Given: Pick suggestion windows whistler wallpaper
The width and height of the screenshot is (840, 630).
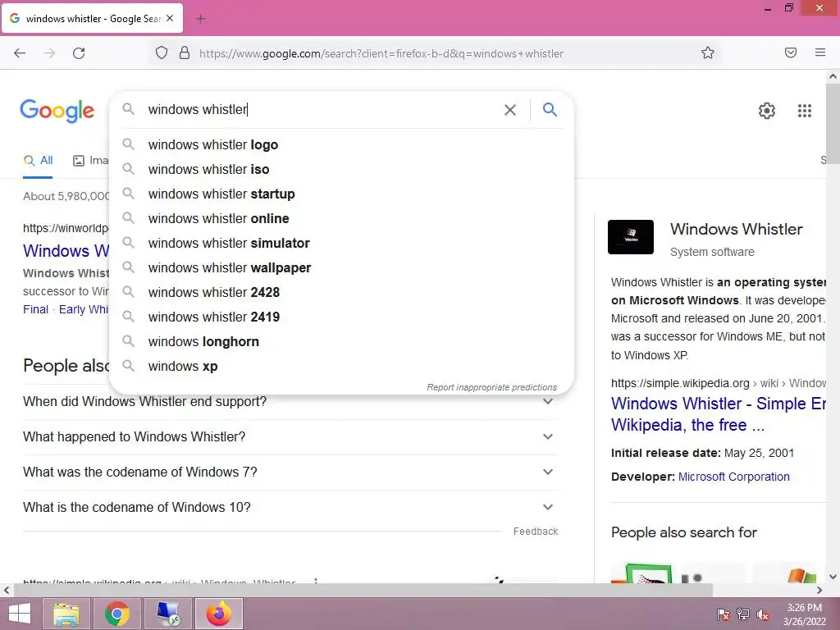Looking at the screenshot, I should point(340,268).
